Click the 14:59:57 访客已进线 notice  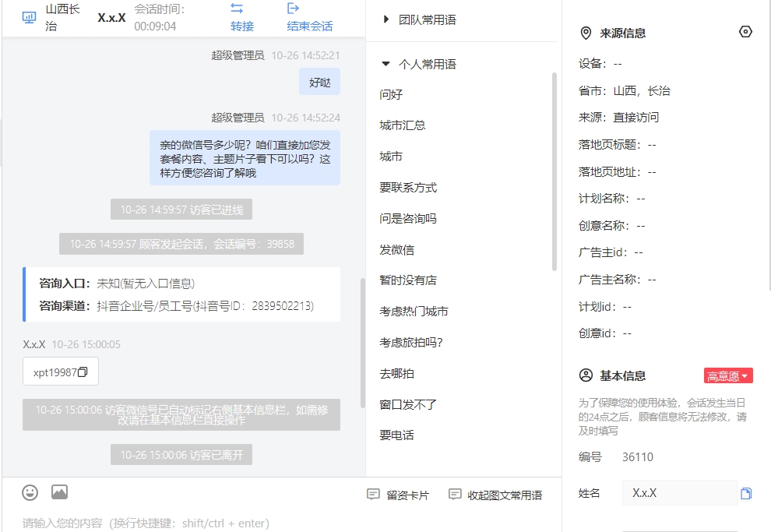[x=181, y=210]
